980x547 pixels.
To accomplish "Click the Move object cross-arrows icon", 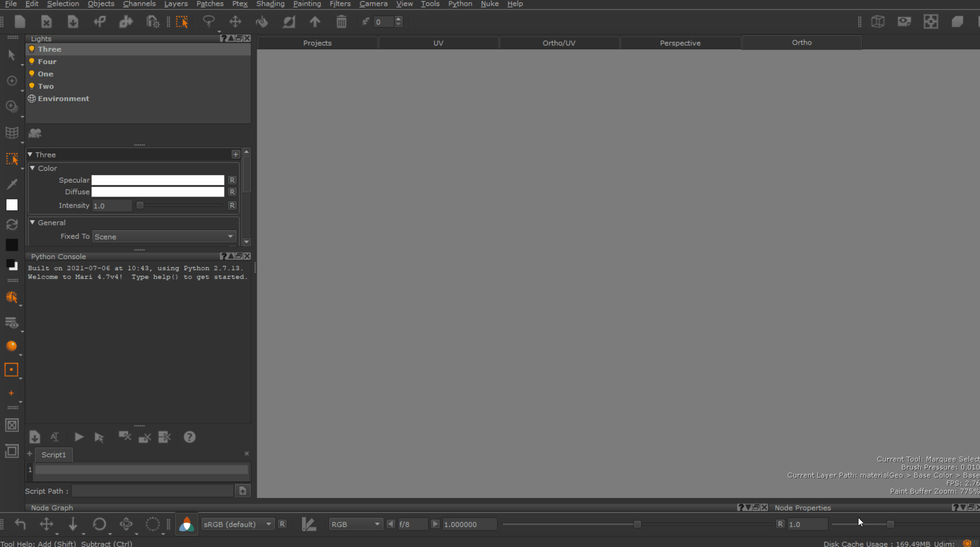I will point(235,22).
